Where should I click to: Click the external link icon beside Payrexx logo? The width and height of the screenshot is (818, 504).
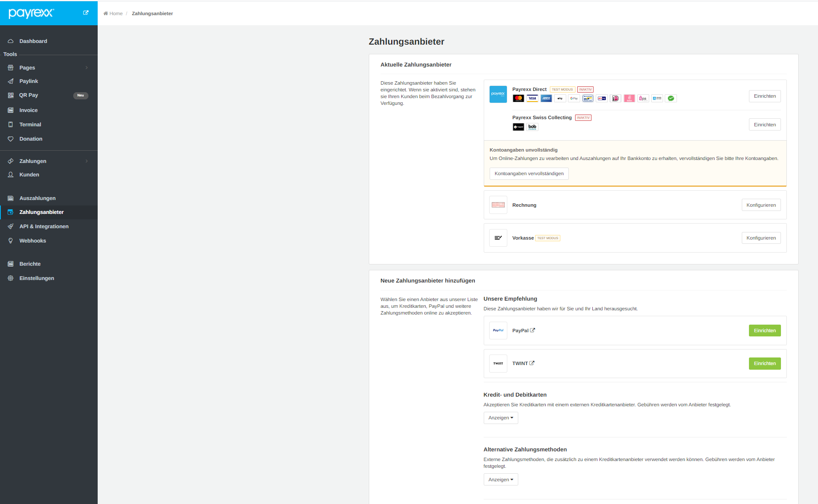(86, 13)
